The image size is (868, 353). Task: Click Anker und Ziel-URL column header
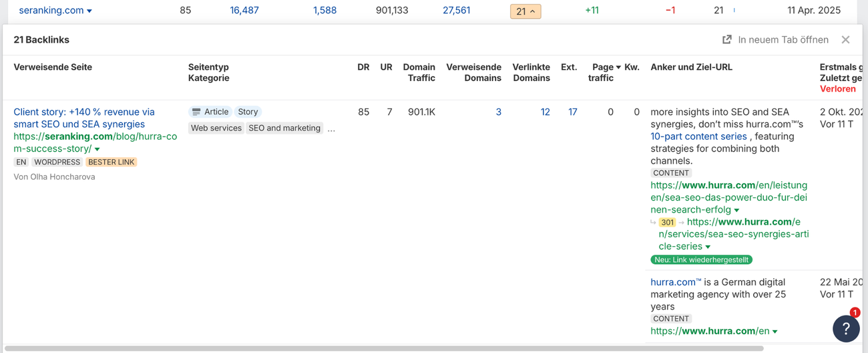(691, 67)
